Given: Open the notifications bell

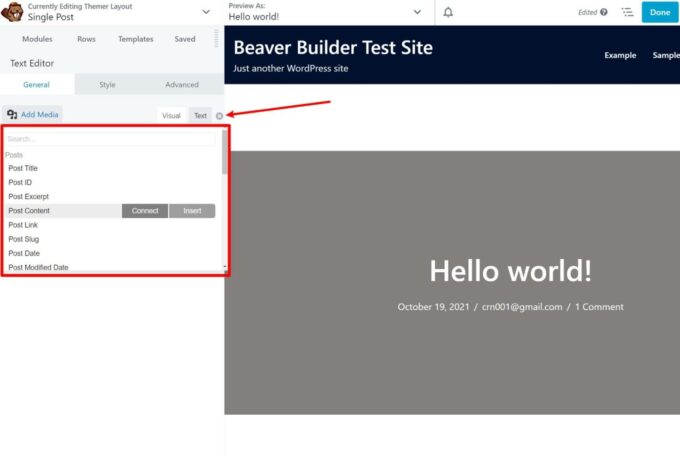Looking at the screenshot, I should coord(448,12).
